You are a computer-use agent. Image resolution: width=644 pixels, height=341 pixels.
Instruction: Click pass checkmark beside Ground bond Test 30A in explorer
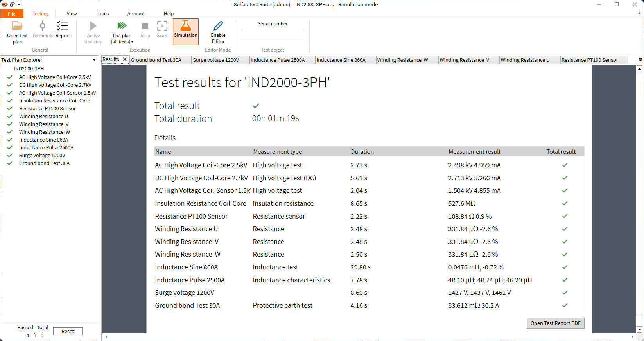10,163
